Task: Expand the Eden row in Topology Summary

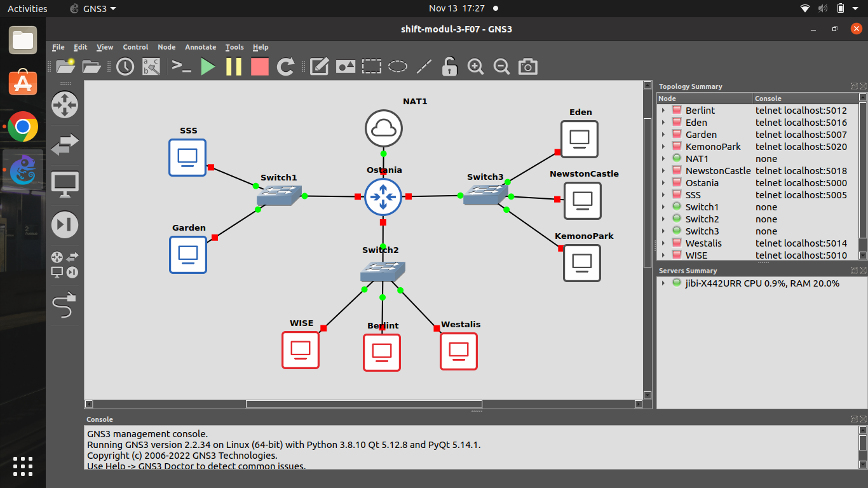Action: coord(663,123)
